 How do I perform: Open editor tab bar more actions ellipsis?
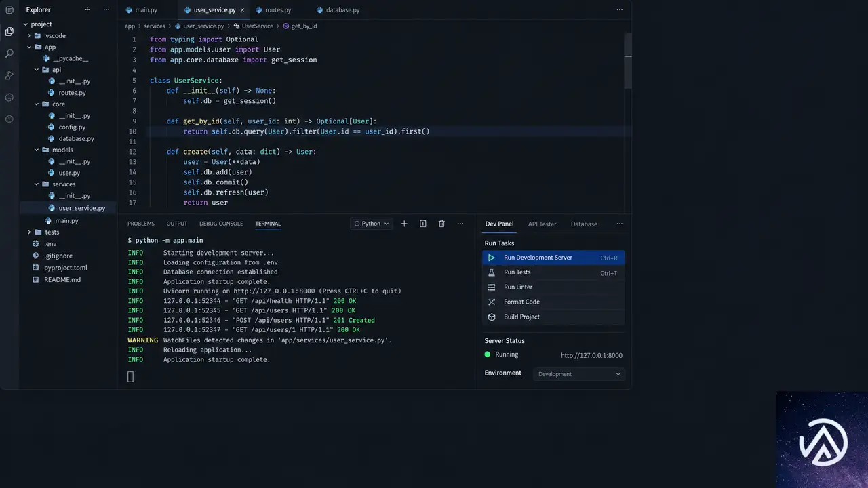619,10
